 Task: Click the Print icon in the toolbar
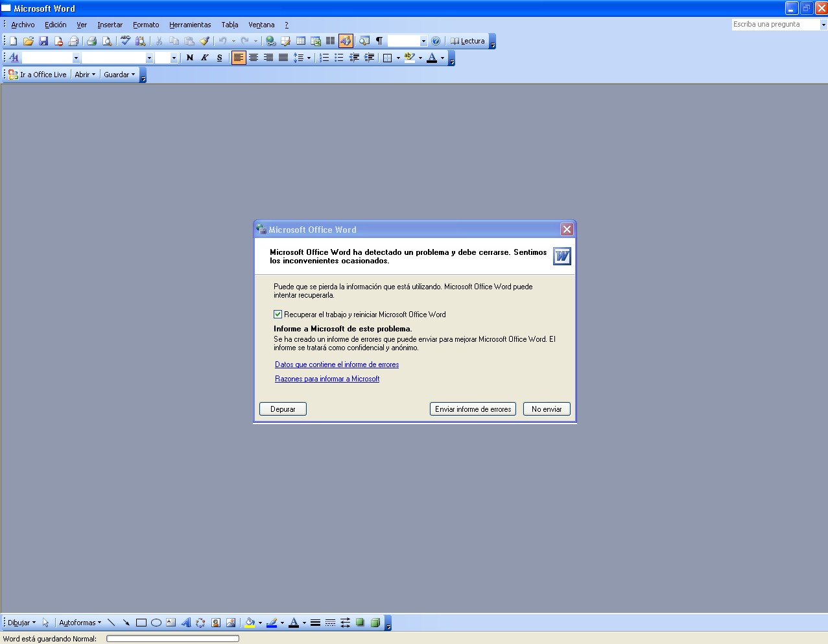click(x=91, y=41)
